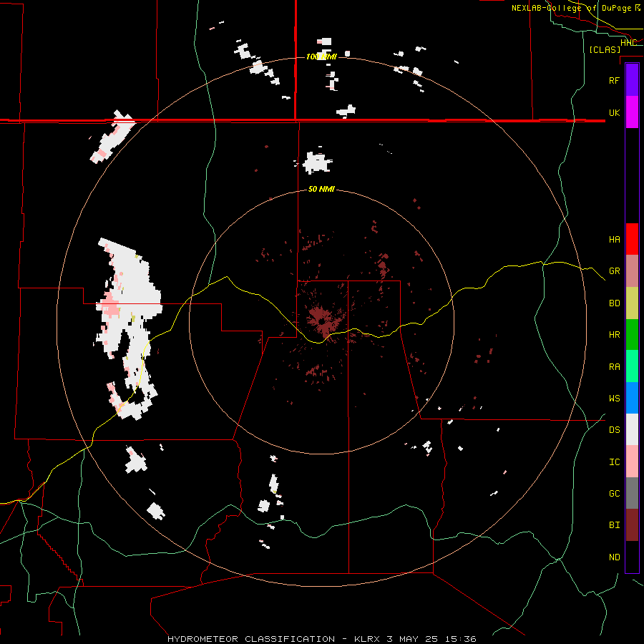Click the mint green RA legend swatch

(x=632, y=366)
